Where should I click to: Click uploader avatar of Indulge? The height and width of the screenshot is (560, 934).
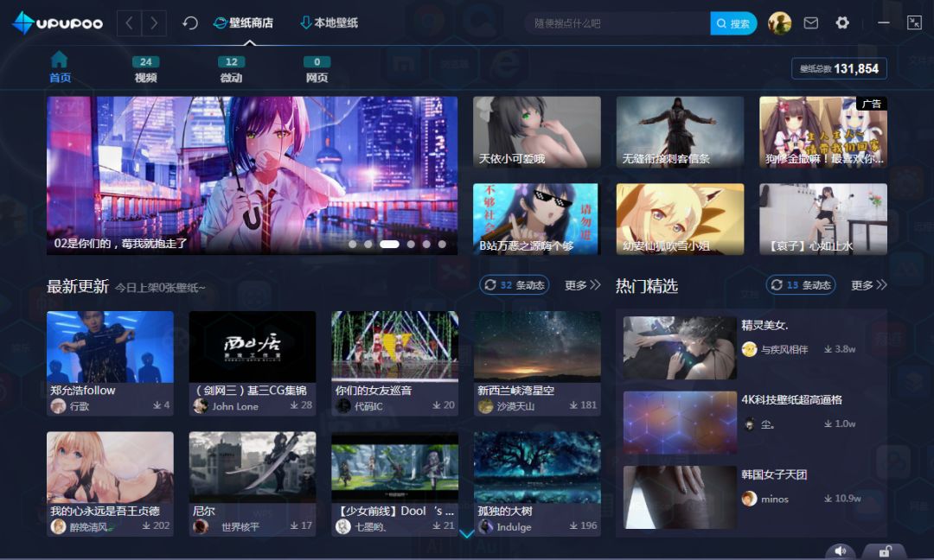pos(485,526)
